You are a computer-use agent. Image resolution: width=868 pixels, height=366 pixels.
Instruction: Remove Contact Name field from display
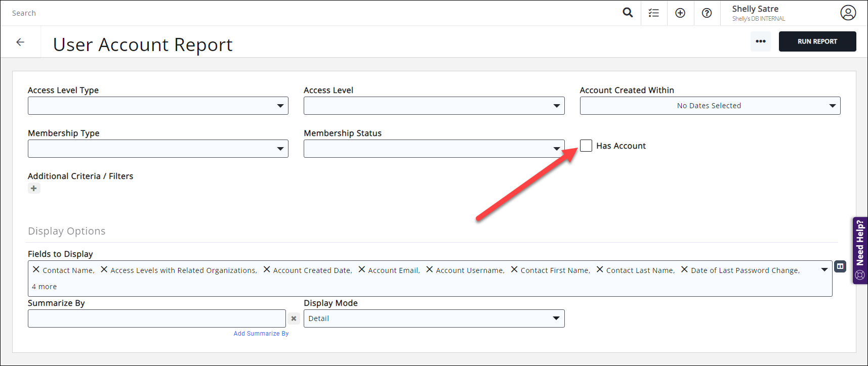click(36, 270)
